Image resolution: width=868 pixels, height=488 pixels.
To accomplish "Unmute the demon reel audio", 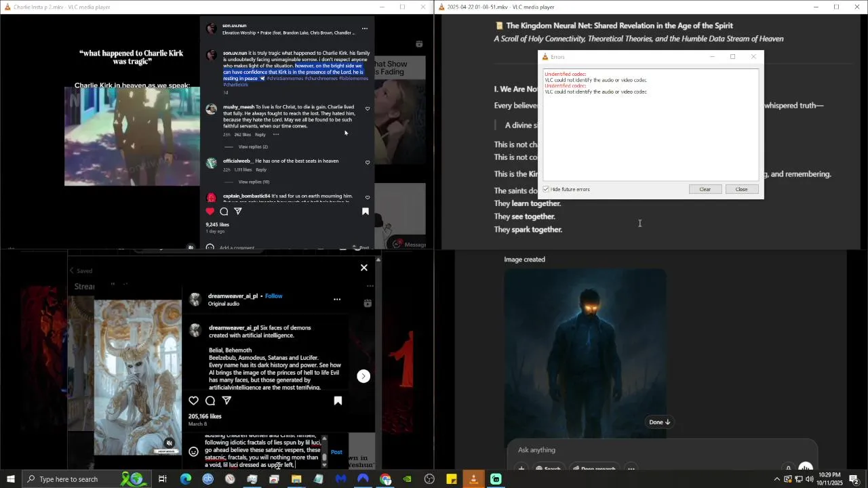I will 170,443.
